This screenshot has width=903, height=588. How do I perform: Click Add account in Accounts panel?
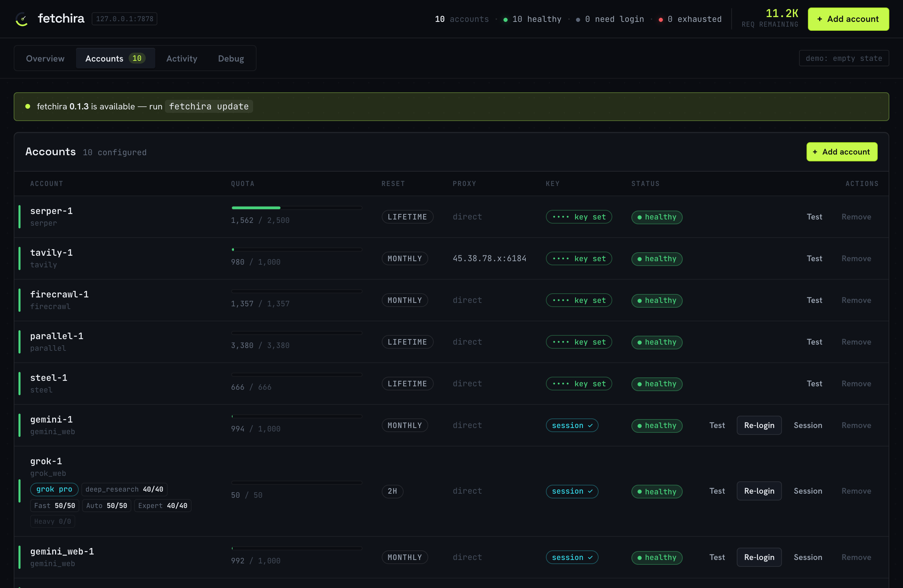pos(841,152)
